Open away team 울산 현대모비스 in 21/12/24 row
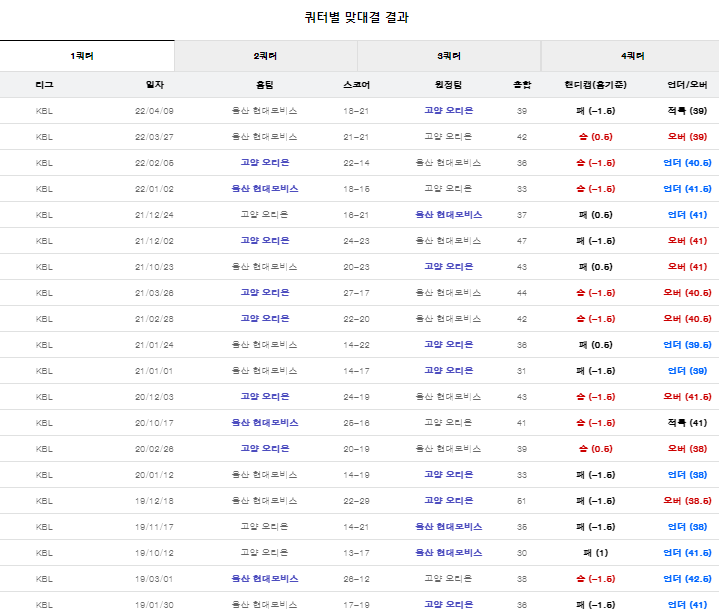Screen dimensions: 719x611 coord(448,215)
